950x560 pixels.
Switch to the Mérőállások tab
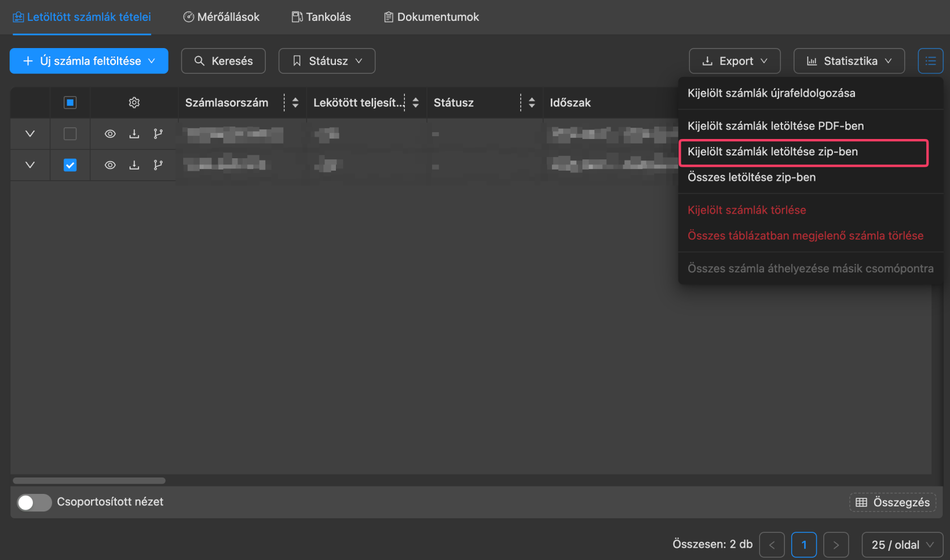pyautogui.click(x=221, y=17)
